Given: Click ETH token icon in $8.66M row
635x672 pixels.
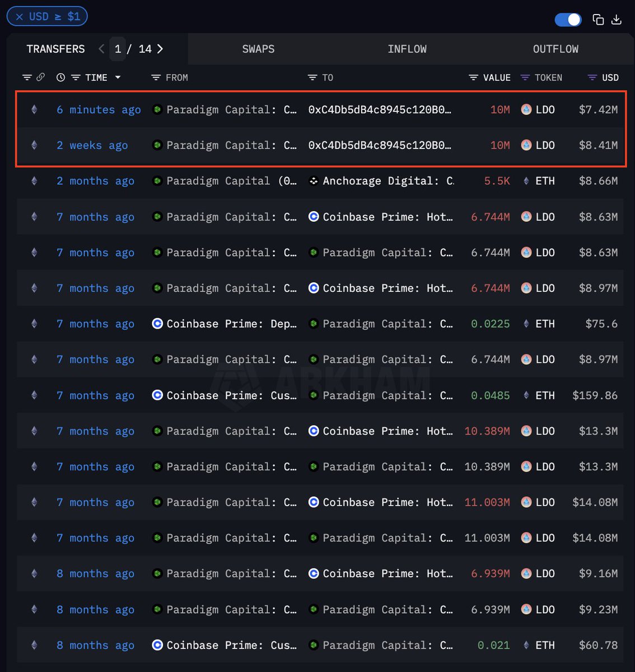Looking at the screenshot, I should [526, 181].
